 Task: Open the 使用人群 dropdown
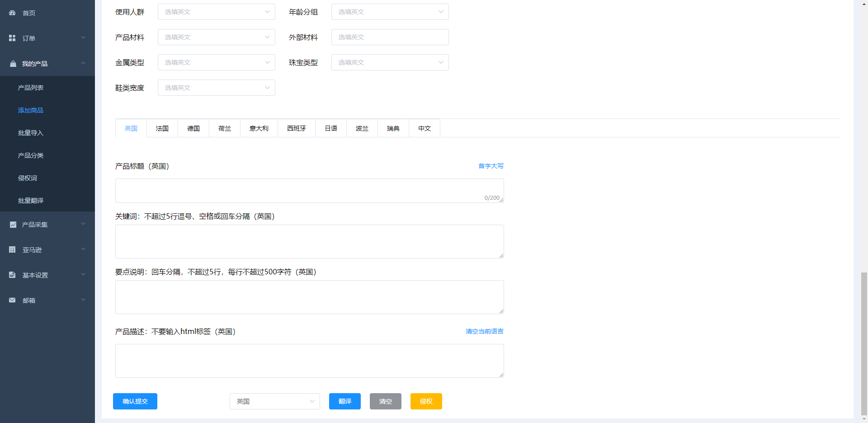[216, 12]
